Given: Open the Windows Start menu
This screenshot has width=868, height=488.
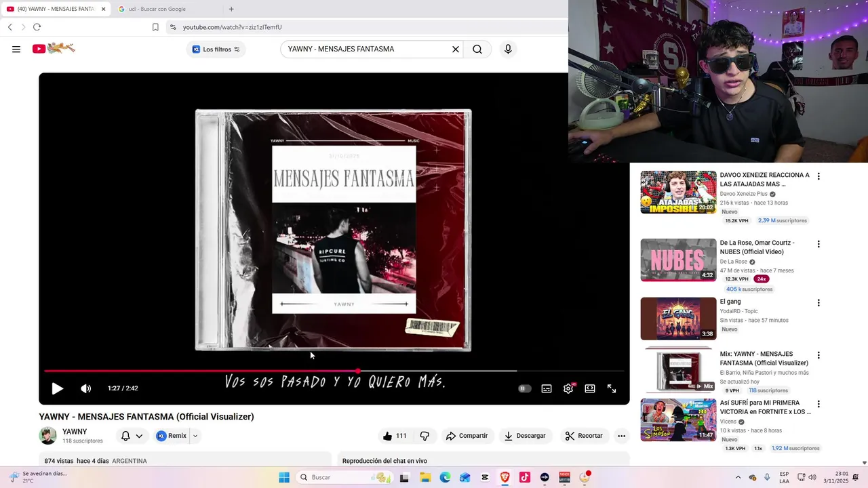Looking at the screenshot, I should 284,477.
